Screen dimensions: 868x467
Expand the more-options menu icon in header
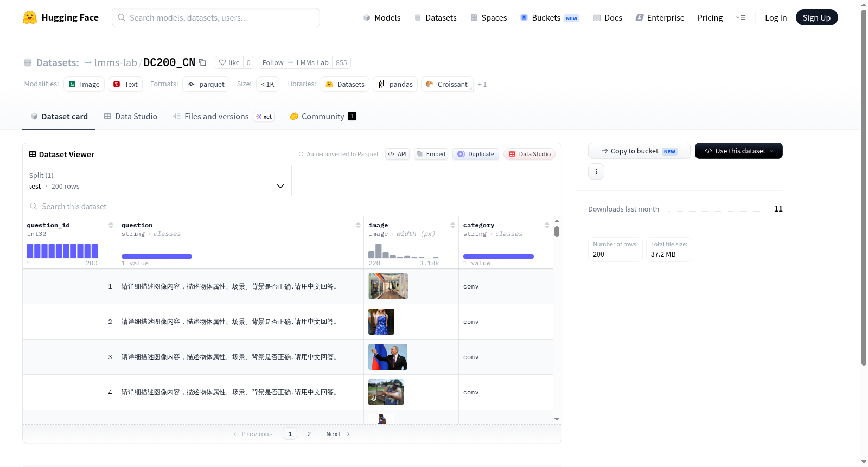coord(741,18)
